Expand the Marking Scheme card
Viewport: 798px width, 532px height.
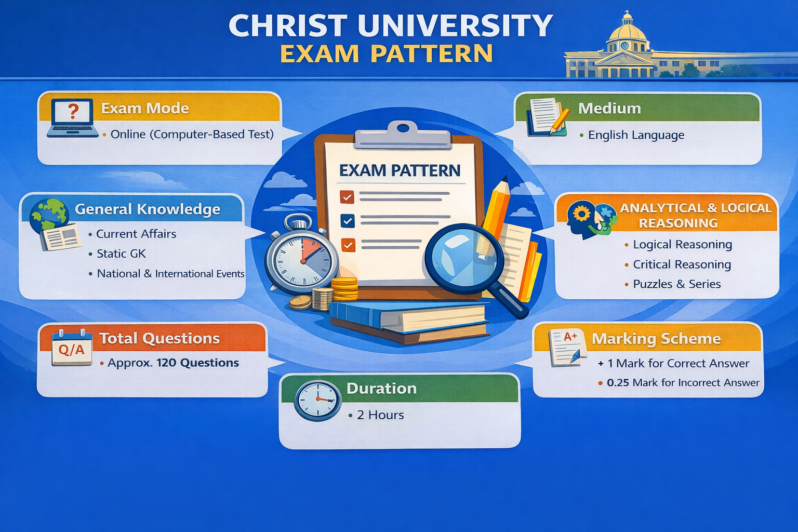tap(656, 339)
